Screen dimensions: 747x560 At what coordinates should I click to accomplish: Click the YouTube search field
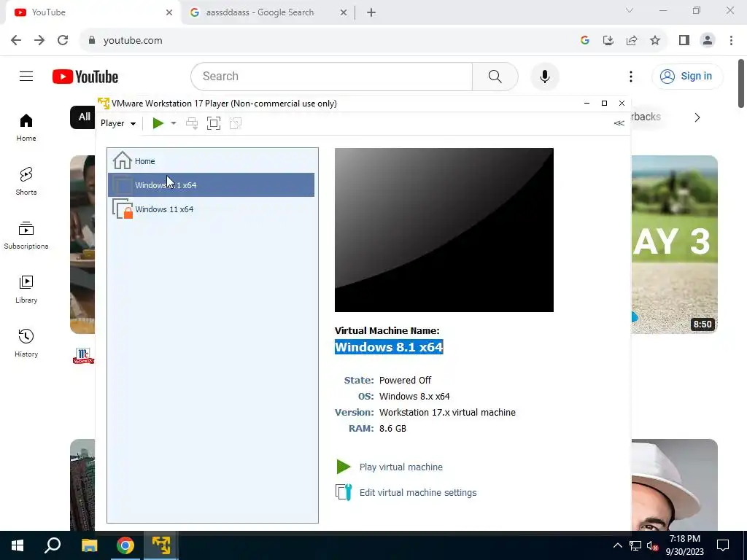332,76
